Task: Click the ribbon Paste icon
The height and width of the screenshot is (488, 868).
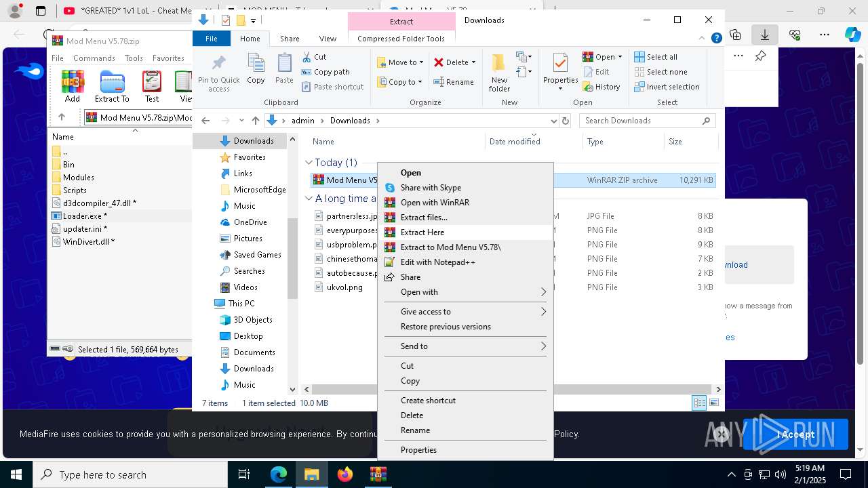Action: pyautogui.click(x=284, y=68)
